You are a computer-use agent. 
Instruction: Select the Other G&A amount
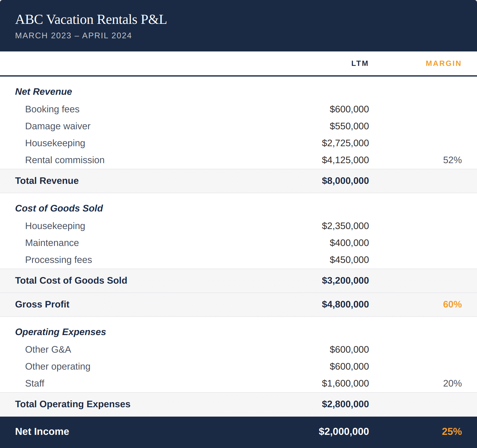click(x=349, y=349)
